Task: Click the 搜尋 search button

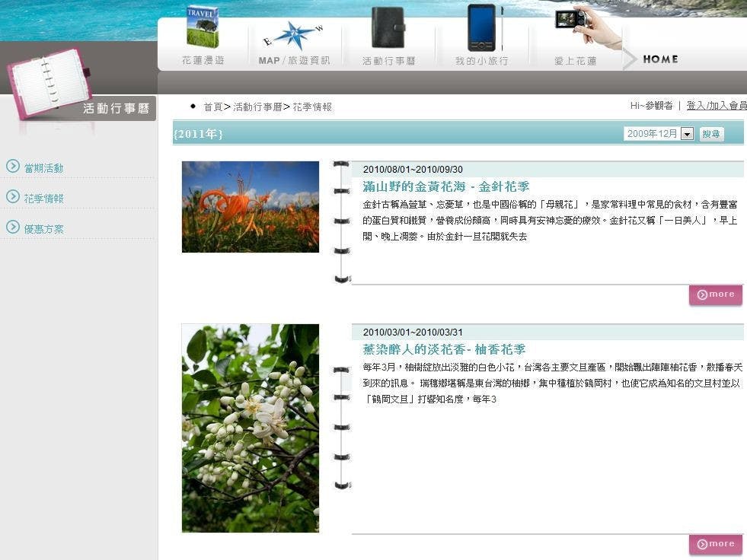Action: pos(711,133)
